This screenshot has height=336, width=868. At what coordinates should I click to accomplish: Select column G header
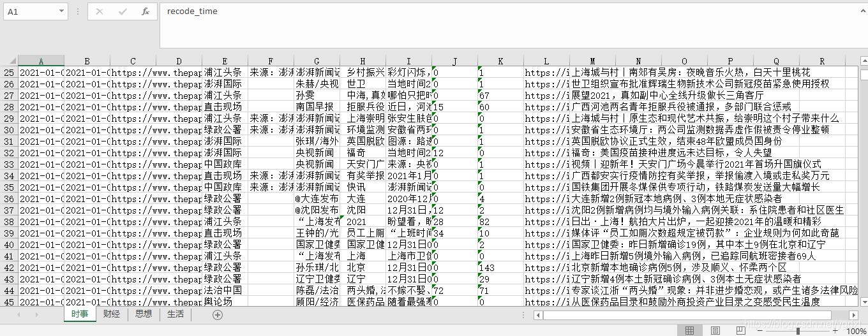pyautogui.click(x=317, y=61)
